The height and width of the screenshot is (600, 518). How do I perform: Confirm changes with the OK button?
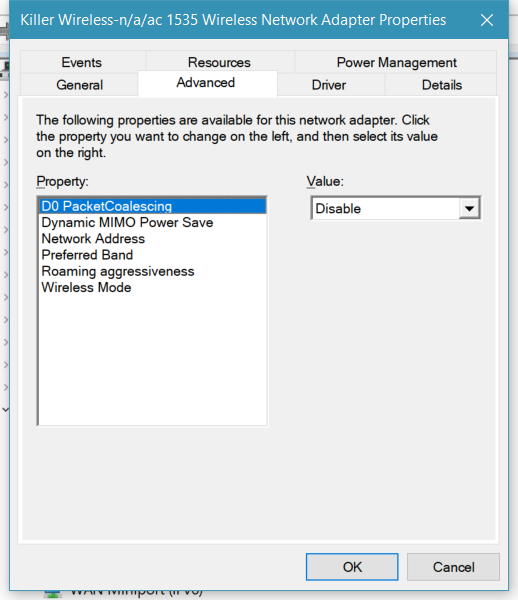[x=352, y=567]
